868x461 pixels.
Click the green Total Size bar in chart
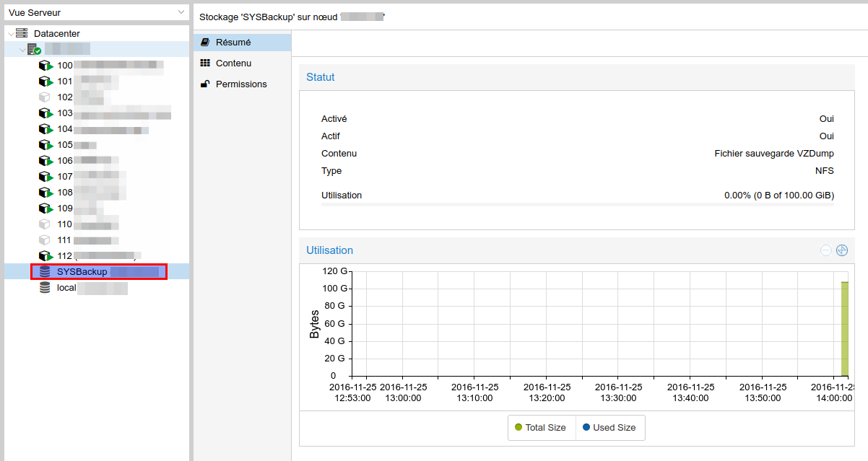coord(844,329)
